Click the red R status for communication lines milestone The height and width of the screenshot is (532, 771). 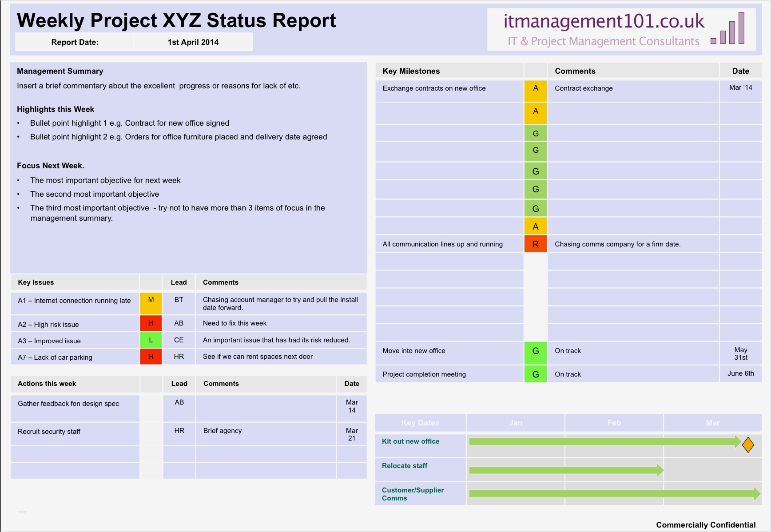tap(536, 244)
